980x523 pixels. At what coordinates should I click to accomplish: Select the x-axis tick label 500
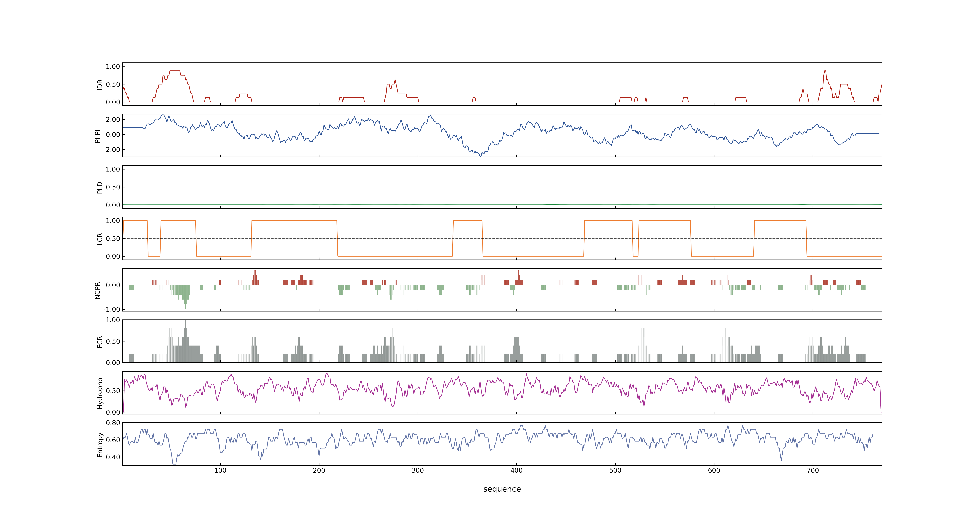[x=615, y=470]
